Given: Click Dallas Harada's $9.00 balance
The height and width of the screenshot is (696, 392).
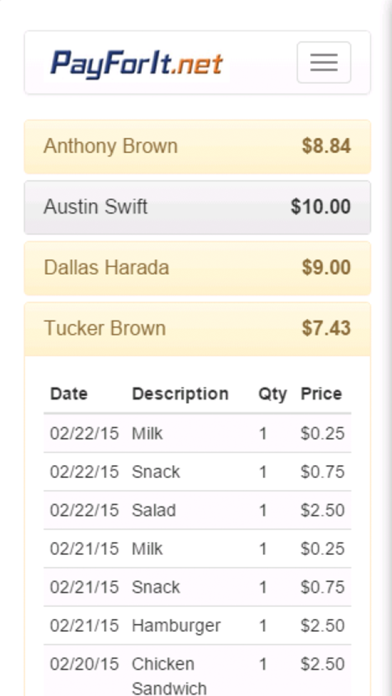Looking at the screenshot, I should 326,268.
